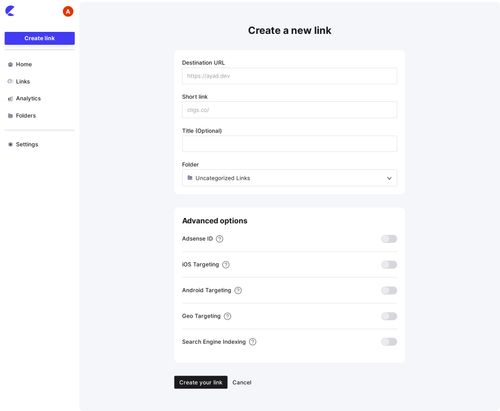Open Settings from the sidebar
This screenshot has height=411, width=500.
click(x=27, y=144)
